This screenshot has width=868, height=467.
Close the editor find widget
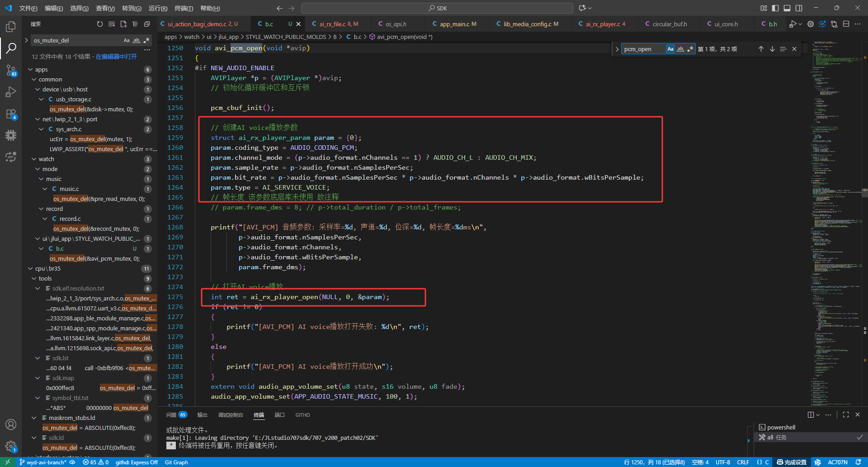(x=794, y=49)
